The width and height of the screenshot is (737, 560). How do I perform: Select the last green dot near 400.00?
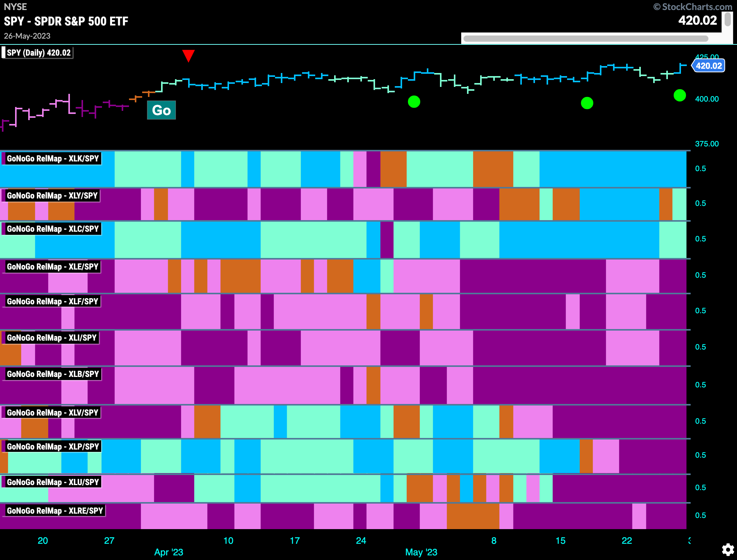680,95
